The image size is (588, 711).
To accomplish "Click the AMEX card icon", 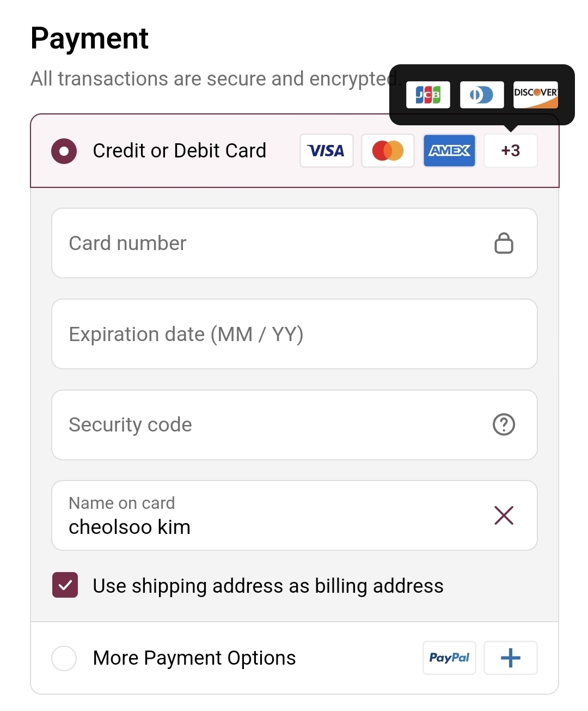I will click(x=449, y=151).
